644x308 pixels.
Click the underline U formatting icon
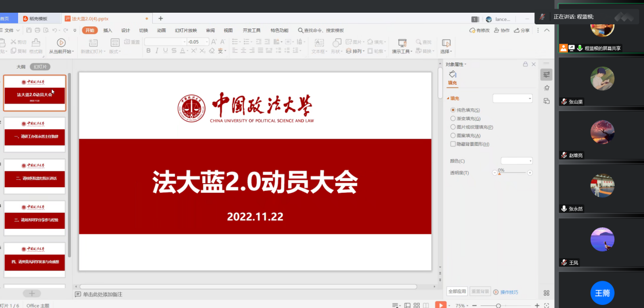coord(165,51)
